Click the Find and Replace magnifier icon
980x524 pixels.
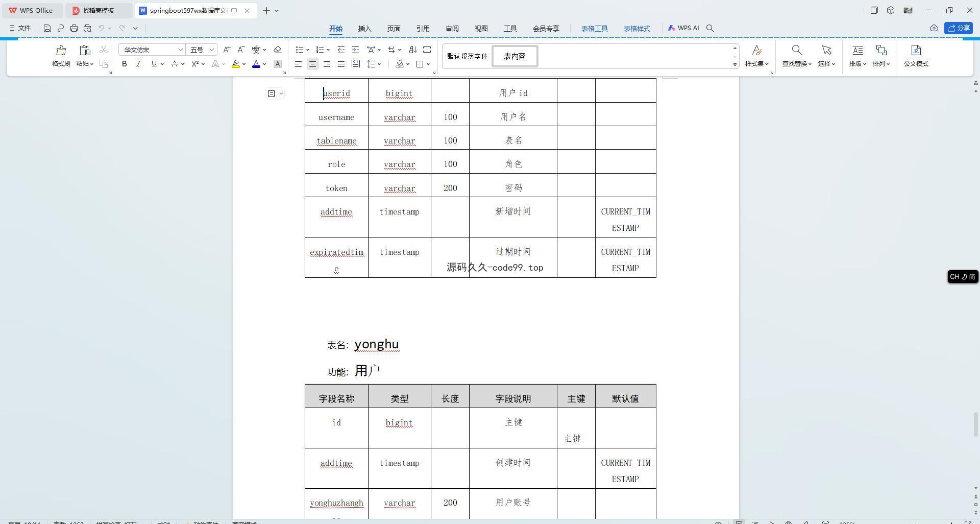[797, 50]
